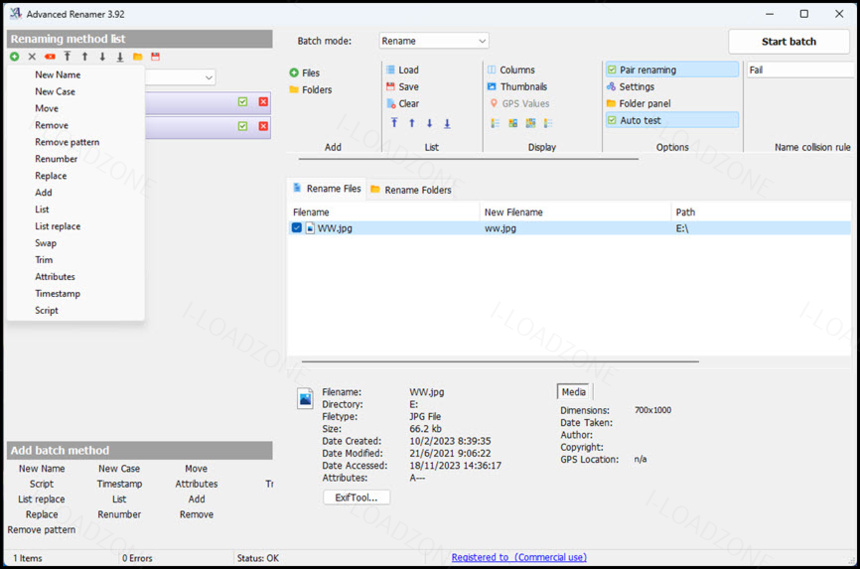Sort by the Path column header
Viewport: 860px width, 569px height.
pyautogui.click(x=761, y=212)
